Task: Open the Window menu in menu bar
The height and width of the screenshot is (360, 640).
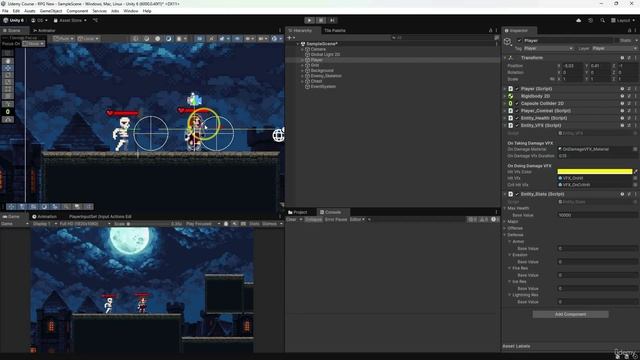Action: tap(131, 11)
